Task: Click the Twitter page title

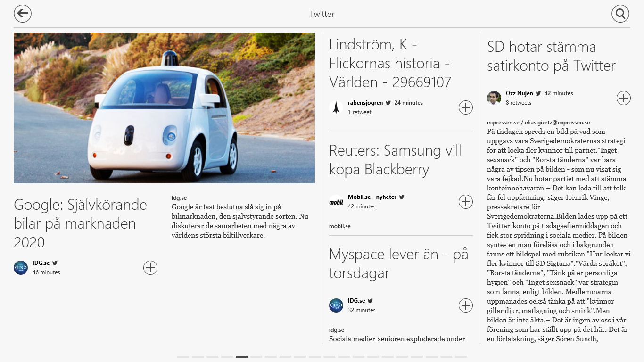Action: tap(322, 14)
